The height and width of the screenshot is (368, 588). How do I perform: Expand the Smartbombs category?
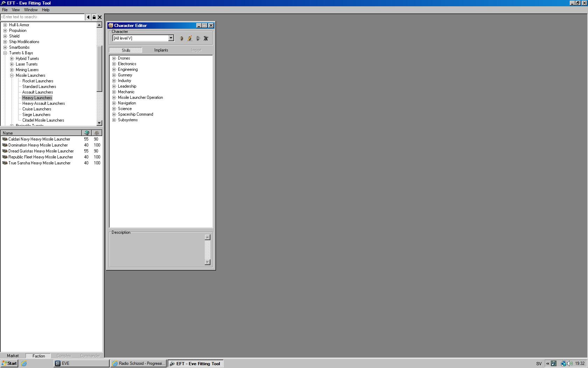5,47
